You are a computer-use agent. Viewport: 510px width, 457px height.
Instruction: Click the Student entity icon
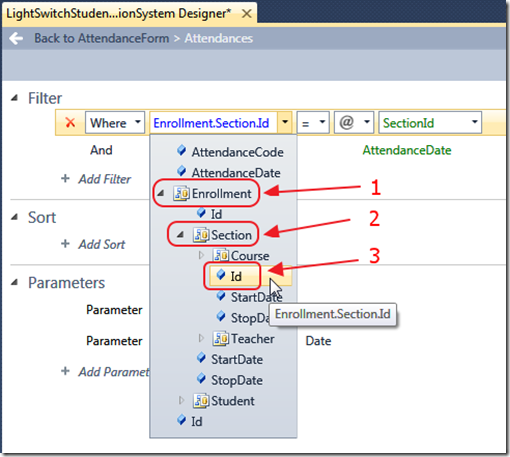click(x=201, y=401)
